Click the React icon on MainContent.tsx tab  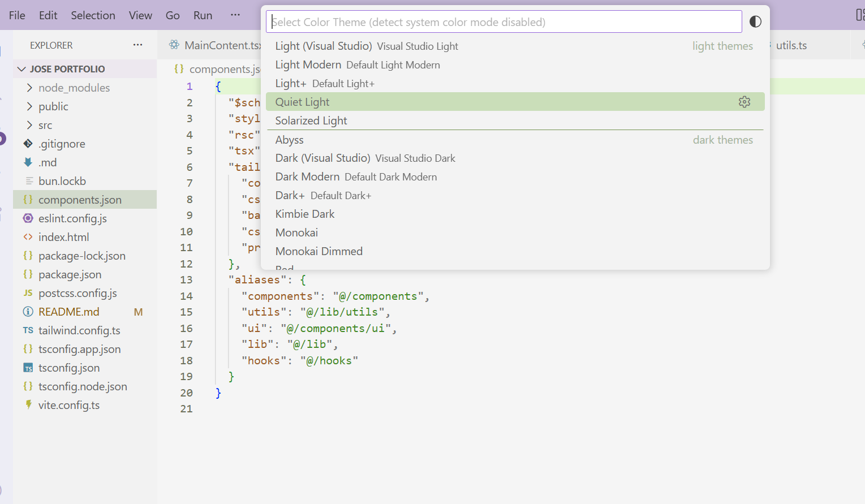(174, 45)
